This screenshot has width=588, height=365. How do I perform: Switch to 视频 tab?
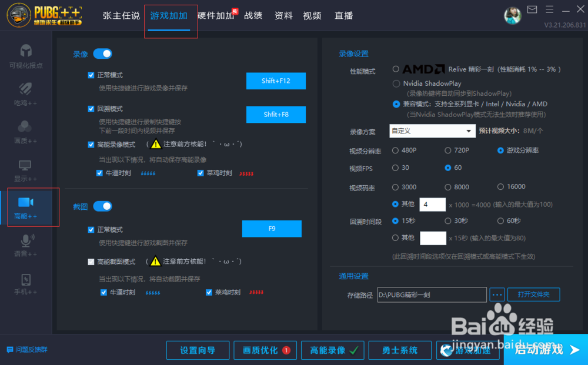coord(312,16)
